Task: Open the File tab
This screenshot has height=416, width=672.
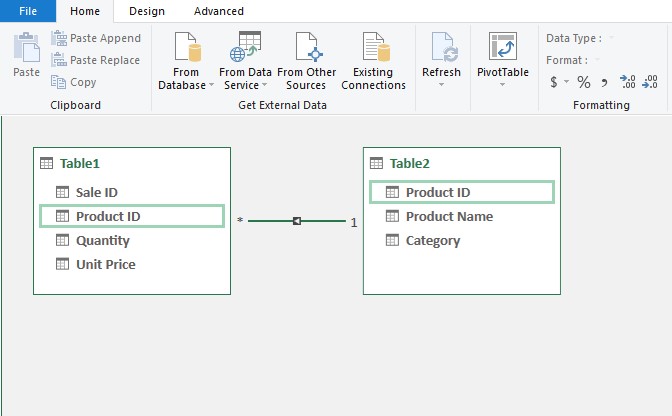Action: tap(28, 11)
